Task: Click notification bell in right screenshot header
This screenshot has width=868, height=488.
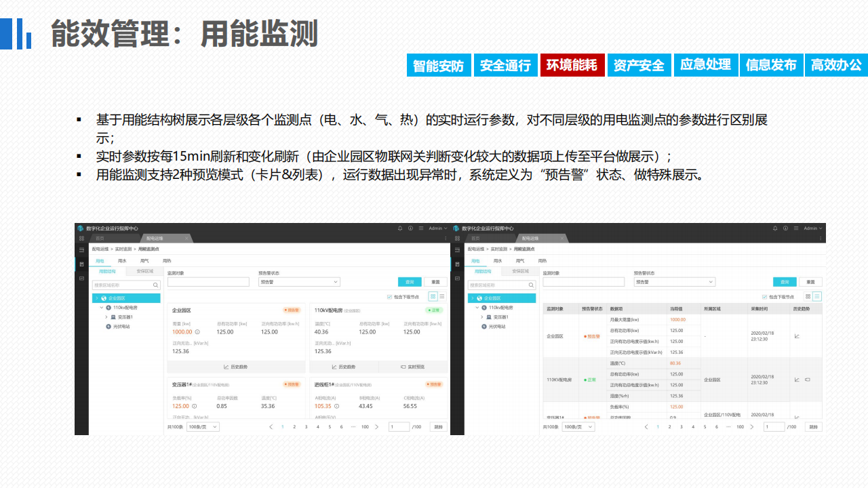Action: coord(776,228)
